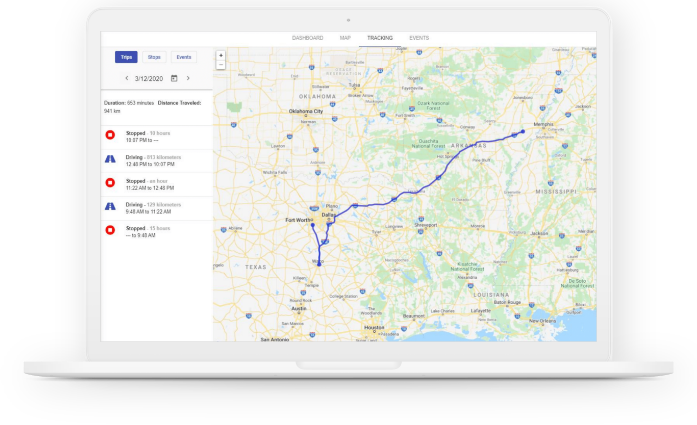Select the Driving 12:48 PM to 10:07 PM trip

point(155,160)
